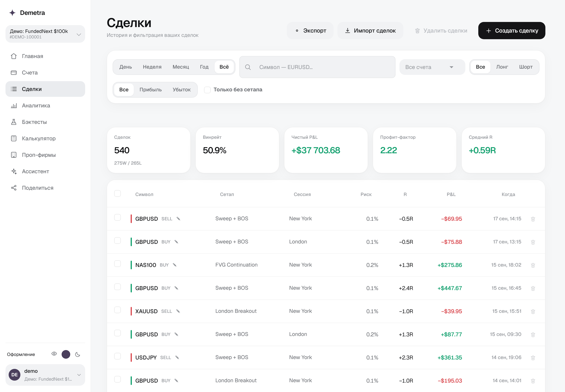Select the purple accent color swatch
Screen dimensions: 565x392
[66, 354]
